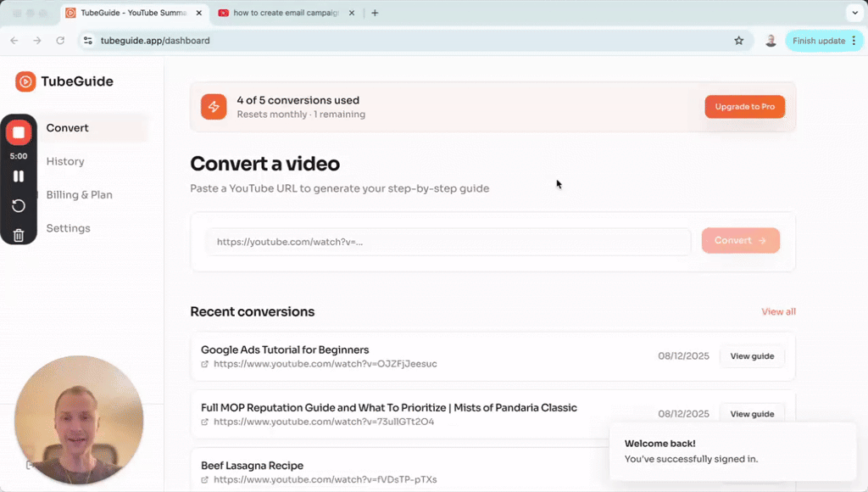Bookmark this page with the star icon
868x492 pixels.
pos(738,40)
